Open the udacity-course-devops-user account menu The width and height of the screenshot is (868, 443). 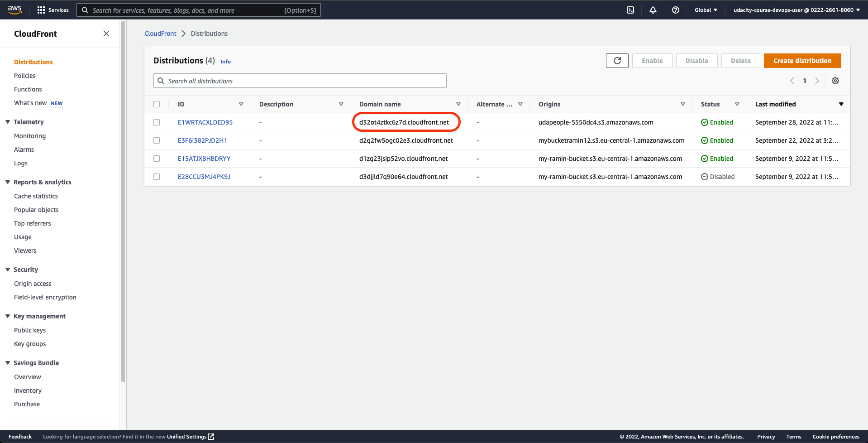click(796, 10)
